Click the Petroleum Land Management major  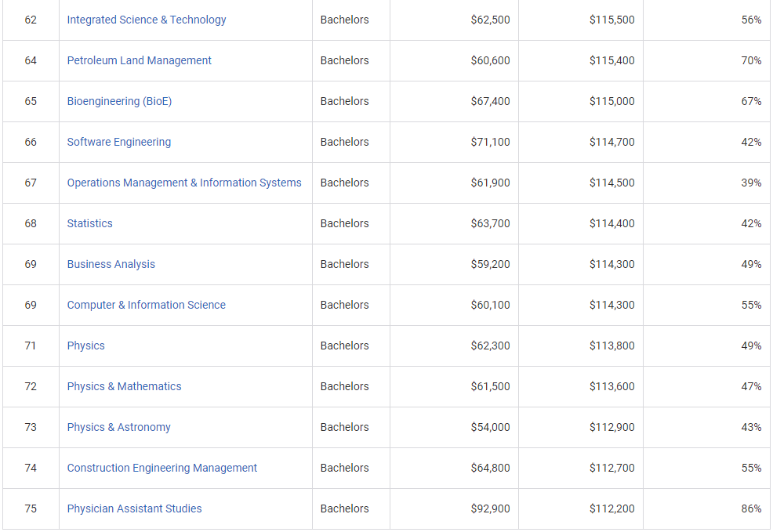click(139, 60)
